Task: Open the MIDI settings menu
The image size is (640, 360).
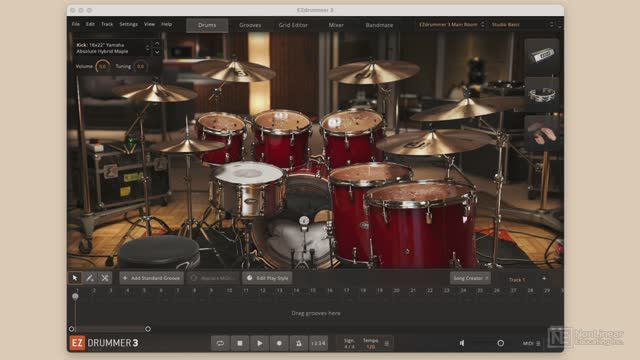Action: coord(532,343)
